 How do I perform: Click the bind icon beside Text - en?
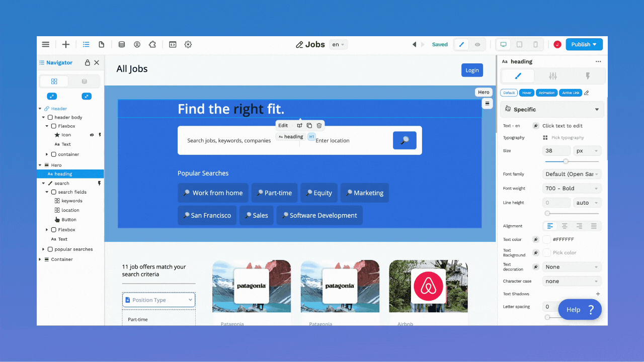[x=535, y=126]
